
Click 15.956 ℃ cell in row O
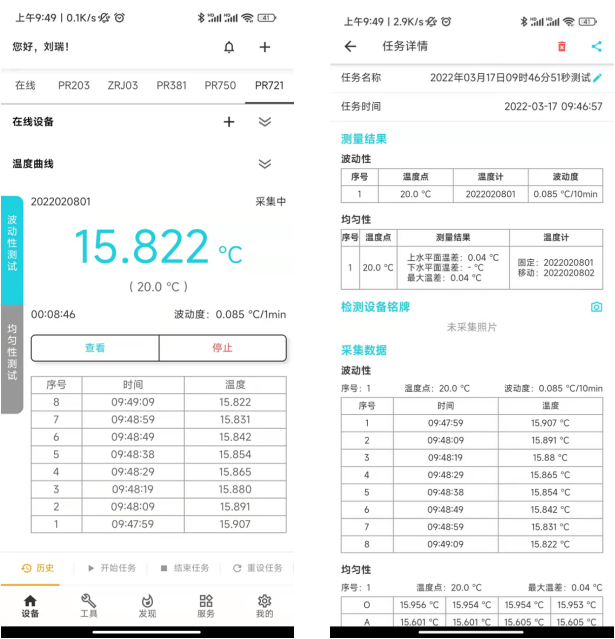(419, 605)
